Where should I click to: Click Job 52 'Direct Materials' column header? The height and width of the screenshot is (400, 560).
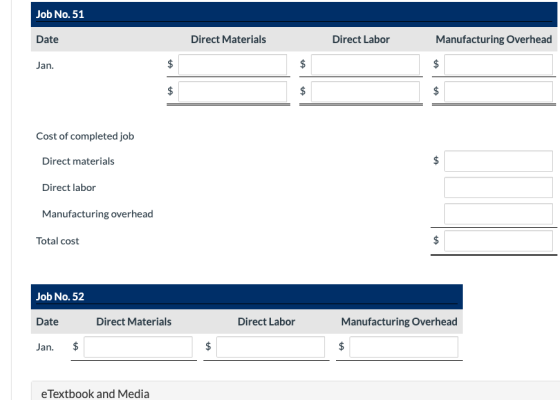coord(134,322)
